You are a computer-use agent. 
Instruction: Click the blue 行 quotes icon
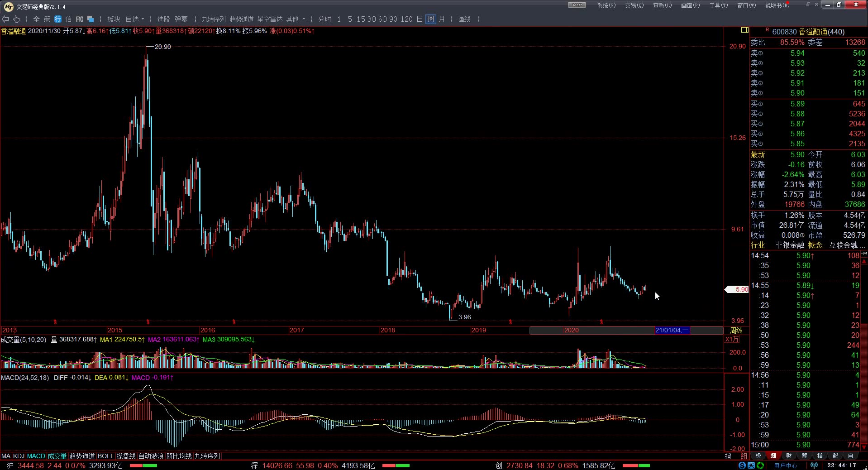coord(58,19)
